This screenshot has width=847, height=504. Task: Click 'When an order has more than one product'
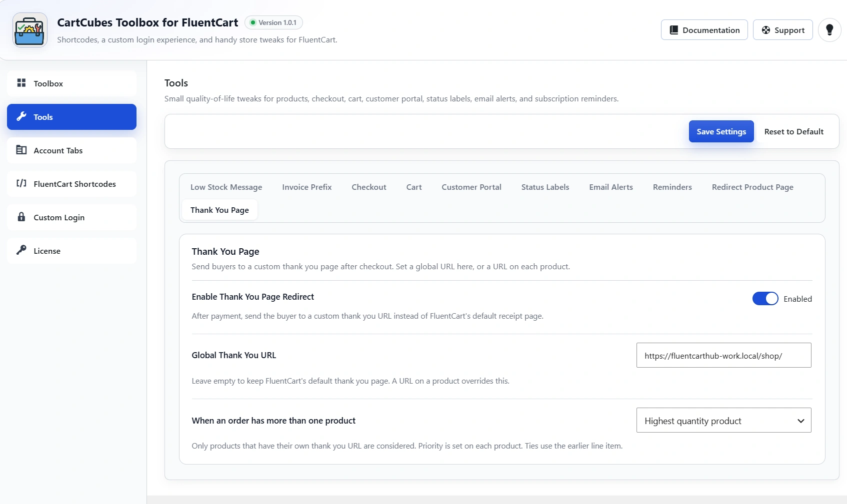pos(273,421)
